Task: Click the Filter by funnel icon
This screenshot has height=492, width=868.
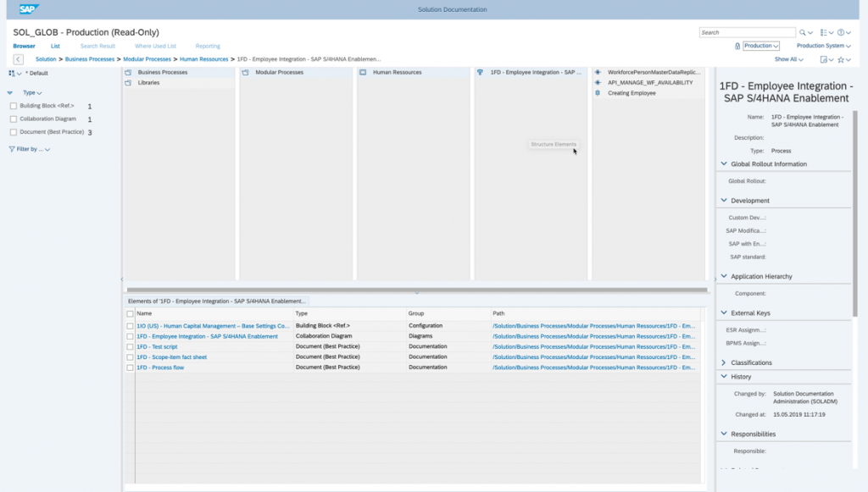Action: pos(12,149)
